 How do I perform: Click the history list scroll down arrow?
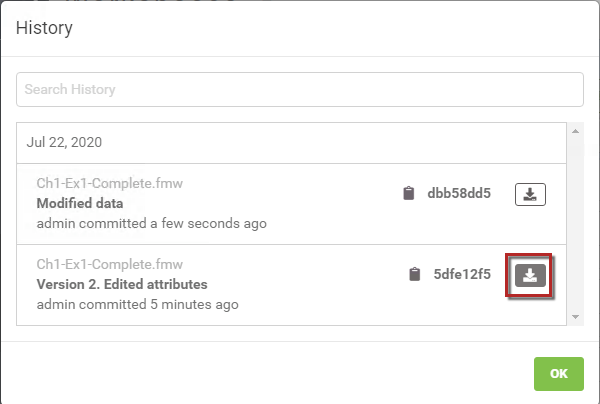(575, 317)
